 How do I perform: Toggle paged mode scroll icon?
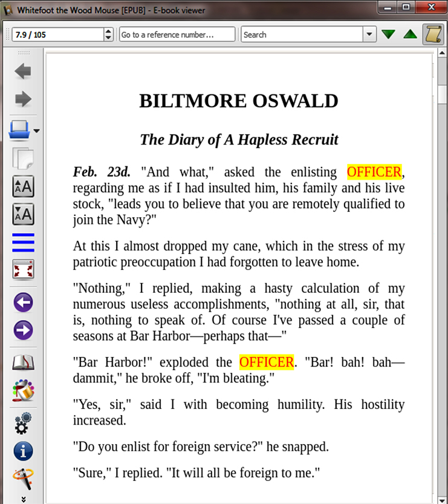[x=432, y=34]
